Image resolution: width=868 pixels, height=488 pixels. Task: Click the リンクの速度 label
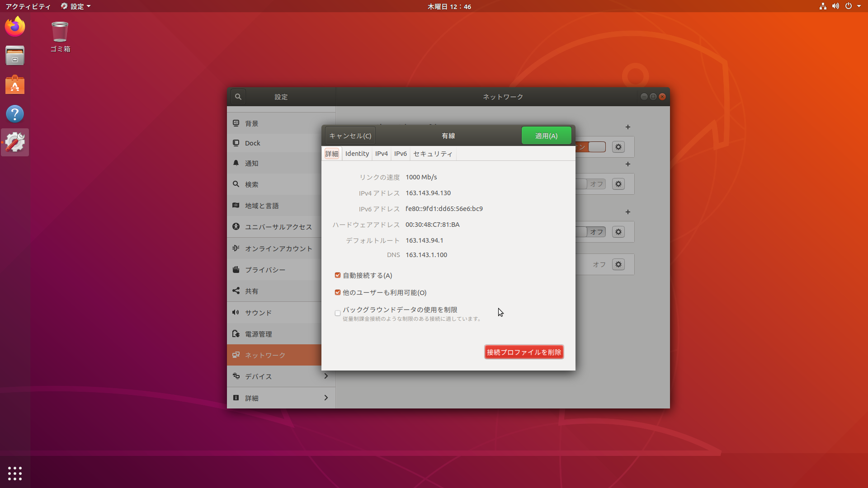coord(380,177)
